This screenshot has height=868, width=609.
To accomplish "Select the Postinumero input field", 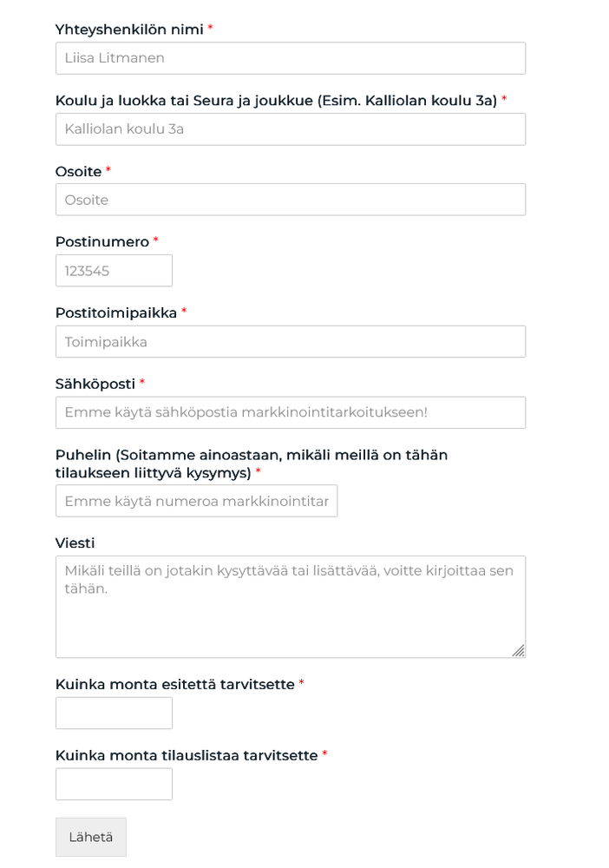I will click(x=114, y=271).
